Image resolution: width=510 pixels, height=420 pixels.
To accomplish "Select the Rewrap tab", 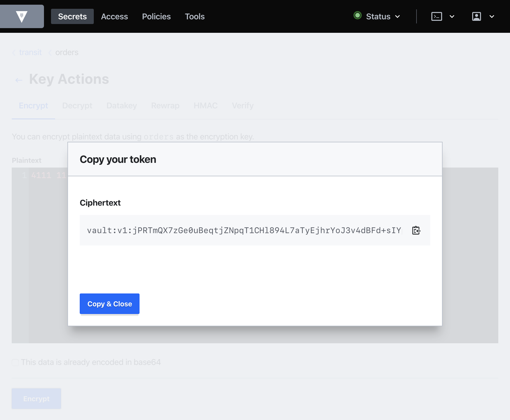I will (x=165, y=105).
